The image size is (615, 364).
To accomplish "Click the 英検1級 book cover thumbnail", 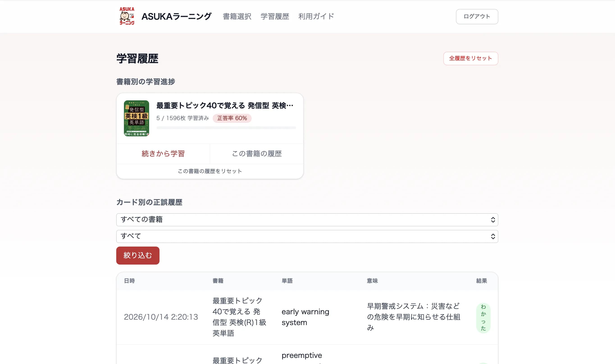I will coord(136,118).
